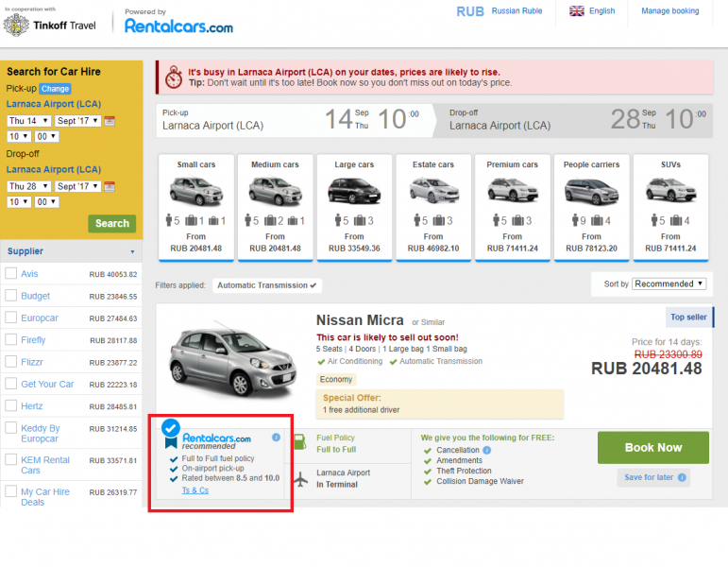Select the Premium cars category image
The image size is (728, 567).
coord(512,191)
